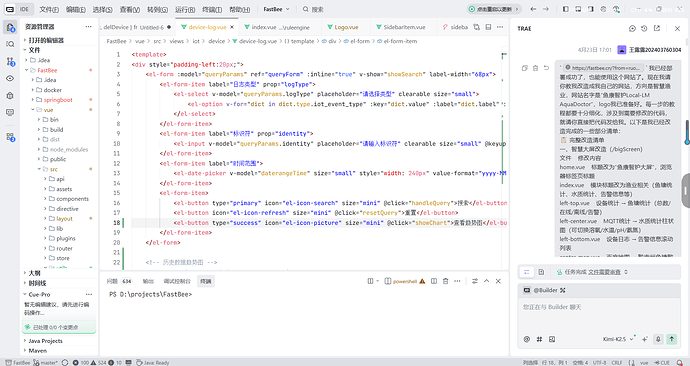Copy the chat message
Image resolution: width=690 pixels, height=366 pixels.
click(525, 68)
